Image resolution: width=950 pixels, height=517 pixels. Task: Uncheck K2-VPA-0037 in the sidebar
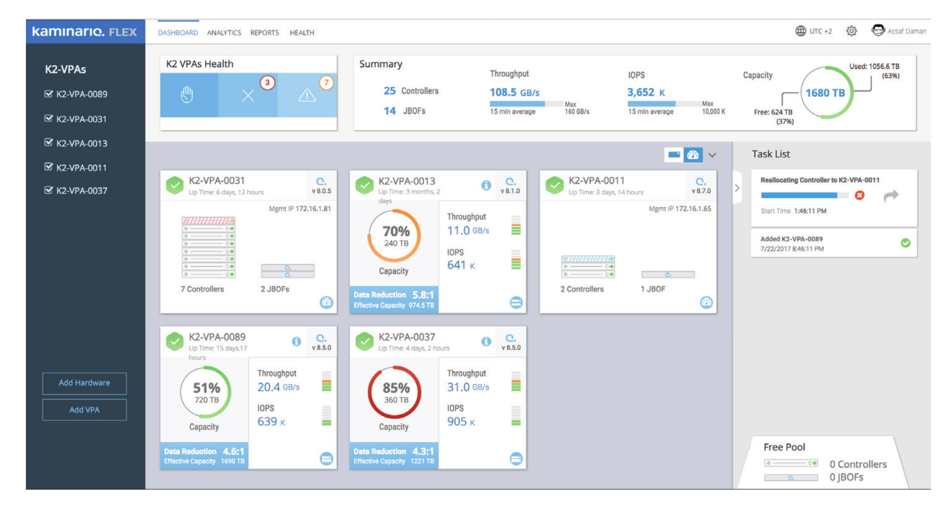coord(48,190)
